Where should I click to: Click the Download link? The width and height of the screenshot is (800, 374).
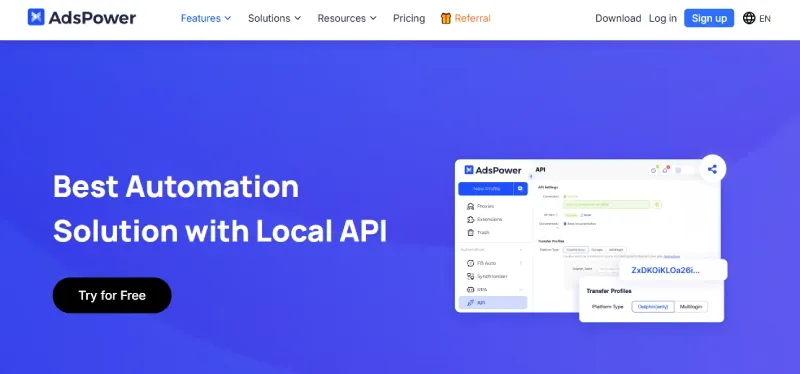click(618, 18)
